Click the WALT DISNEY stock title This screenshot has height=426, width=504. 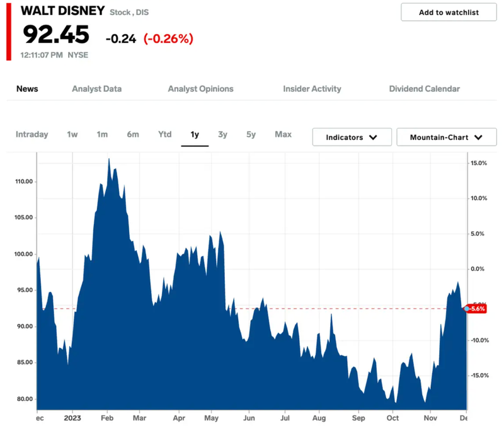pyautogui.click(x=62, y=11)
